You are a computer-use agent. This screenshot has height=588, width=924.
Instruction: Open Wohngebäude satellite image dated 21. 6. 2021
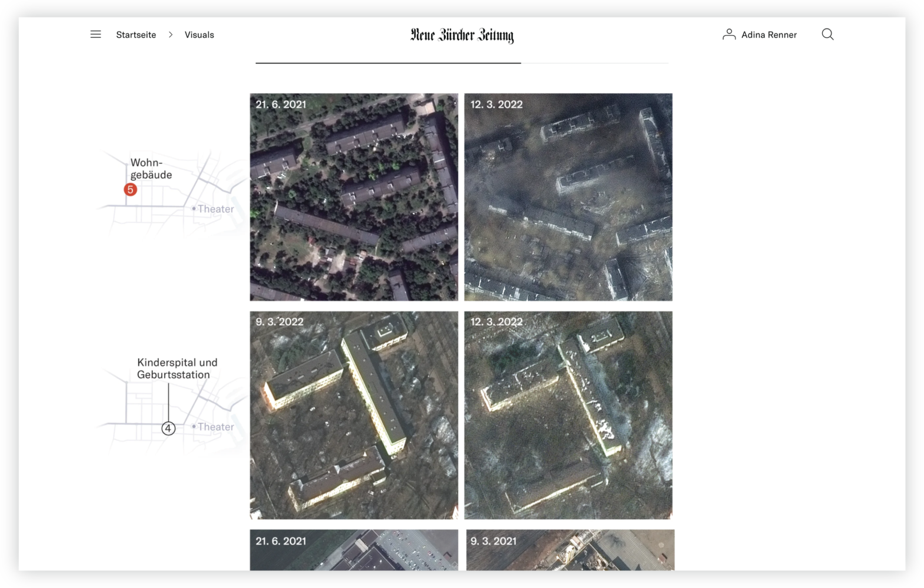coord(354,197)
